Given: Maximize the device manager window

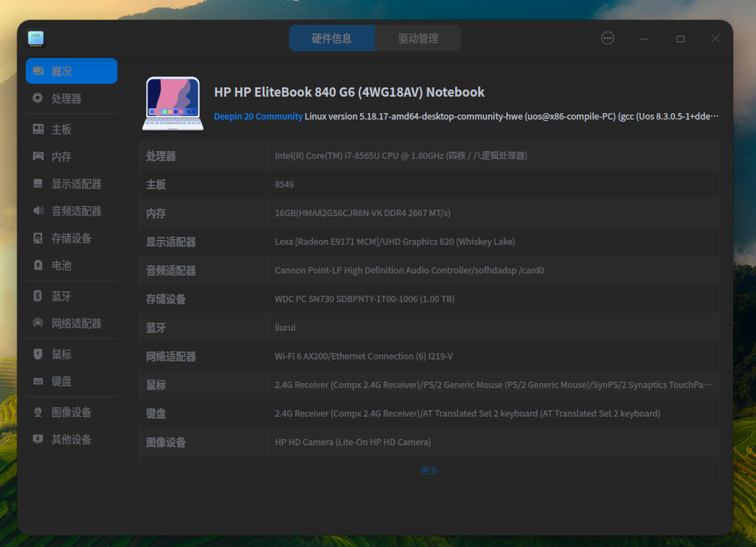Looking at the screenshot, I should point(680,39).
